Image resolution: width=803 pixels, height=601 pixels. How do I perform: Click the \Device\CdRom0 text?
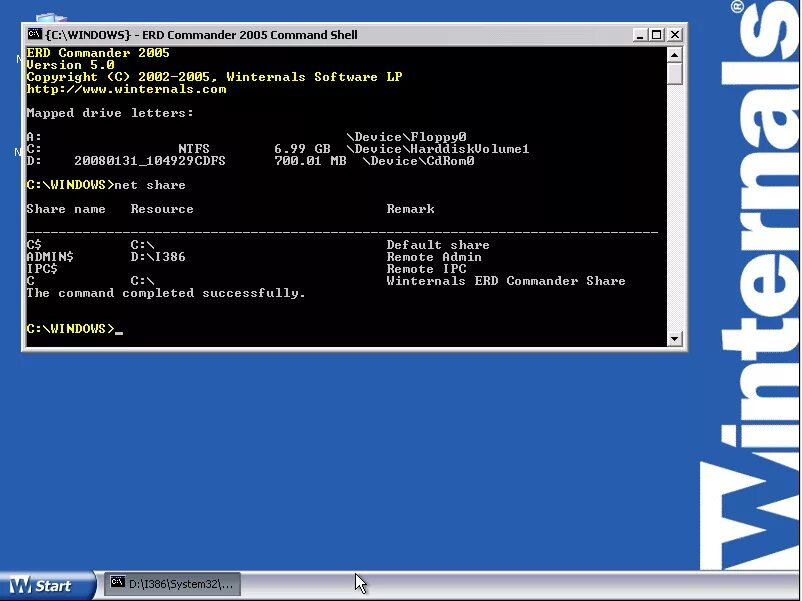[418, 161]
